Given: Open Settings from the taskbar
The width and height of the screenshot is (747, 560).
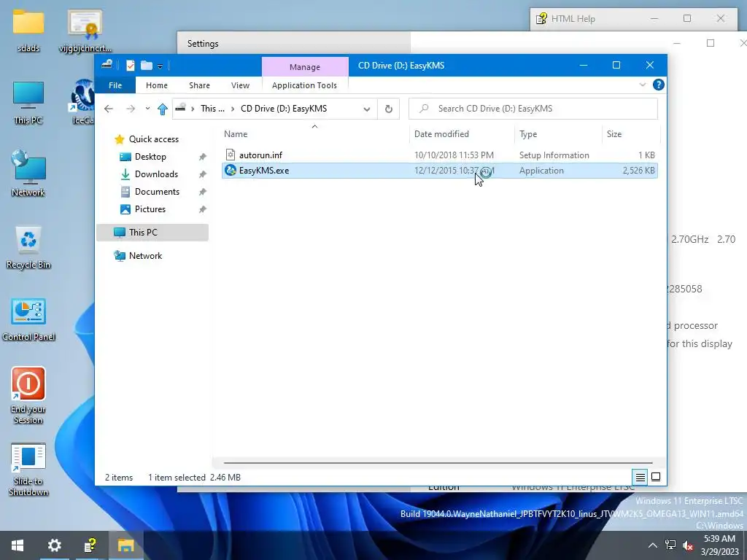Looking at the screenshot, I should pyautogui.click(x=54, y=545).
